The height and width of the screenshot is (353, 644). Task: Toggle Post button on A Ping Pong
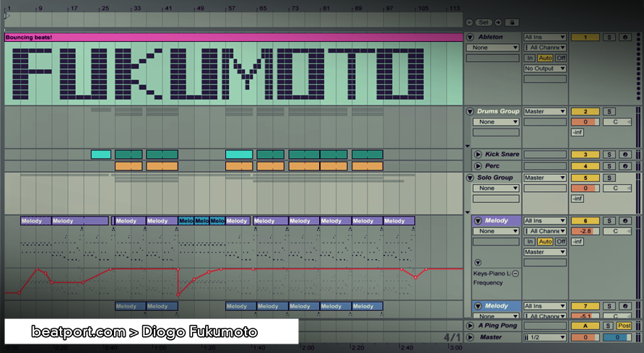(x=625, y=326)
